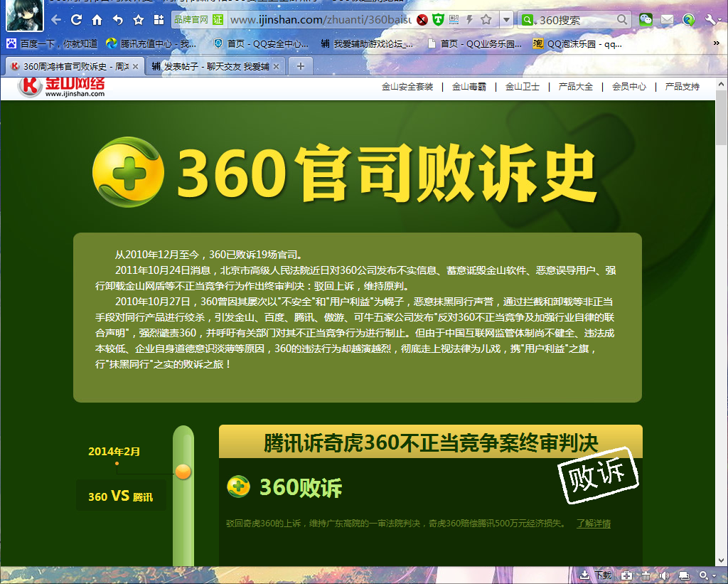Expand the bookmarks bar overflow chevron
This screenshot has width=728, height=584.
tap(717, 43)
